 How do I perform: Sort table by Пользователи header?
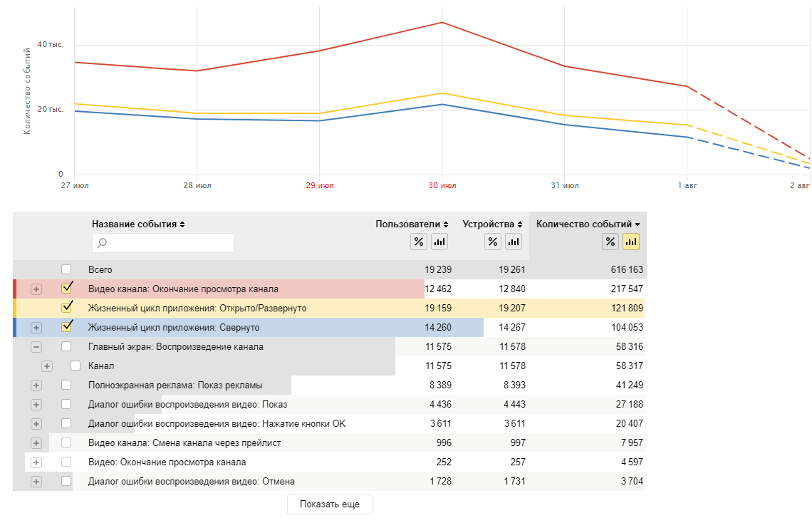coord(412,224)
